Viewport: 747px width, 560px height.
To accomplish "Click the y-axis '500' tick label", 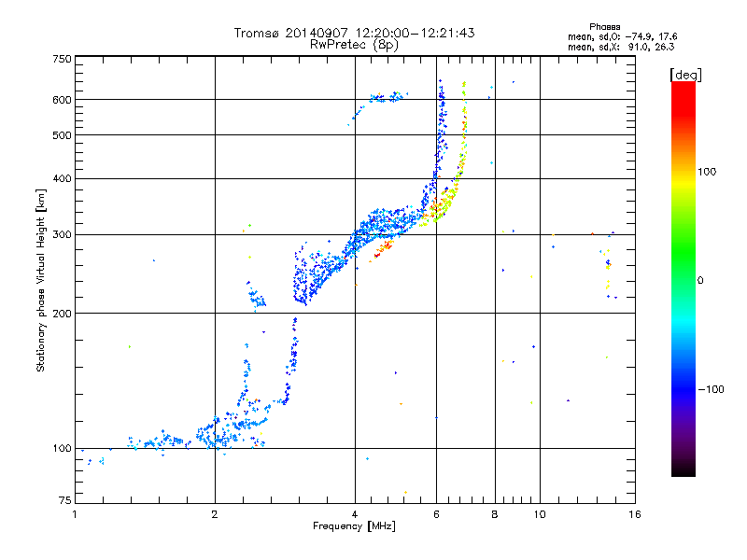I will [62, 135].
